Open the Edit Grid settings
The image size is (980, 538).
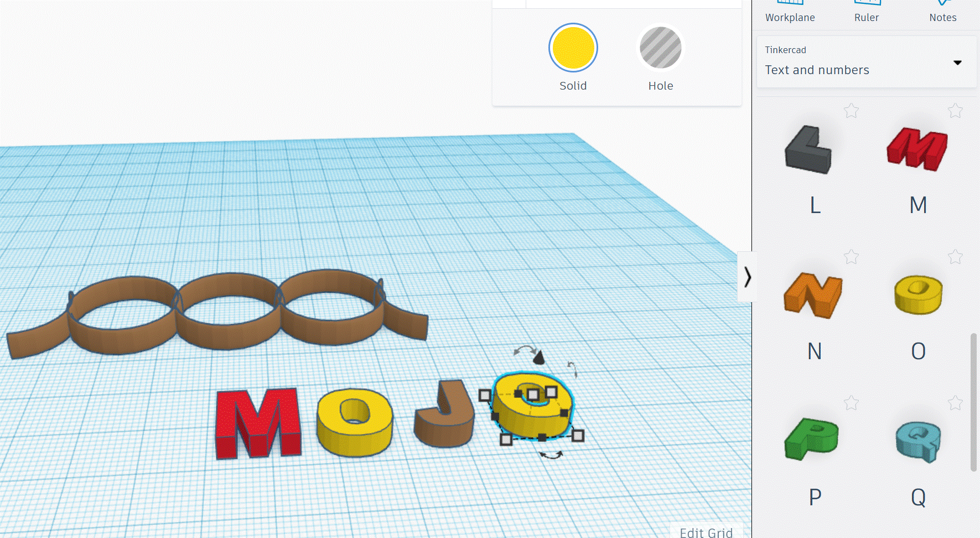tap(706, 532)
